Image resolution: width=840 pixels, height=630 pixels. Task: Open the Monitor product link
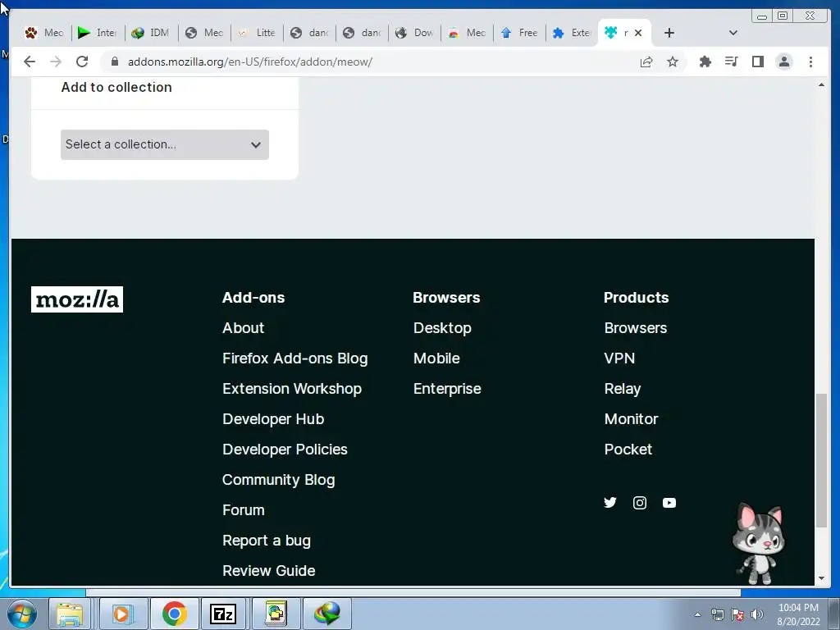pos(631,419)
